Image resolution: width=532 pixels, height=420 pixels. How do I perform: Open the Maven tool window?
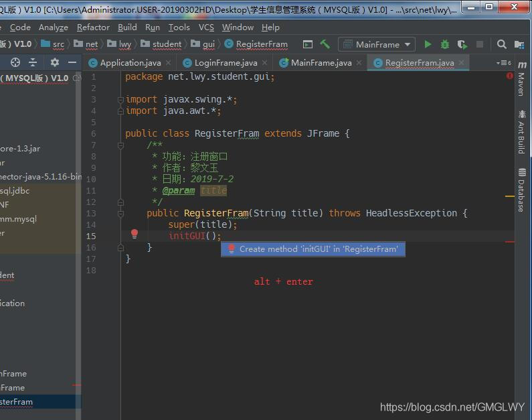coord(522,78)
